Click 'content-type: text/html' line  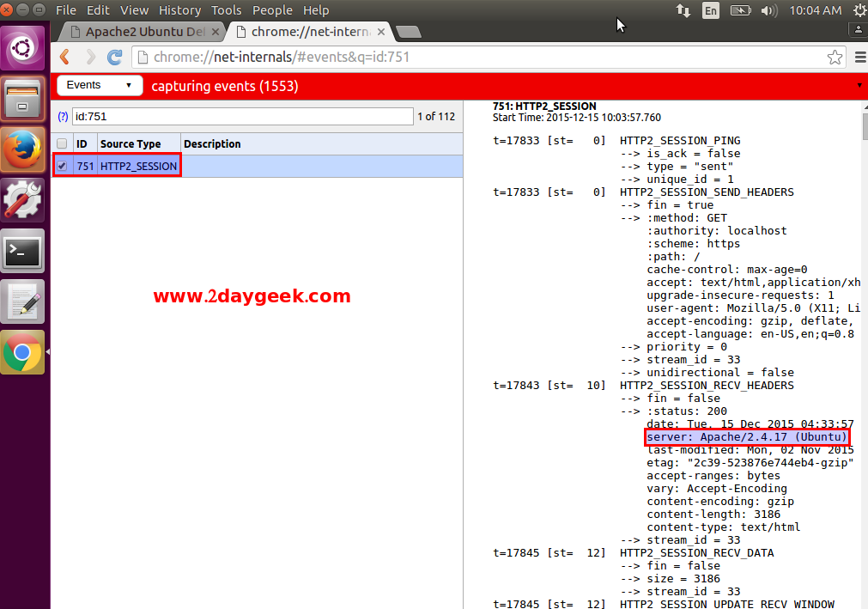(x=724, y=527)
